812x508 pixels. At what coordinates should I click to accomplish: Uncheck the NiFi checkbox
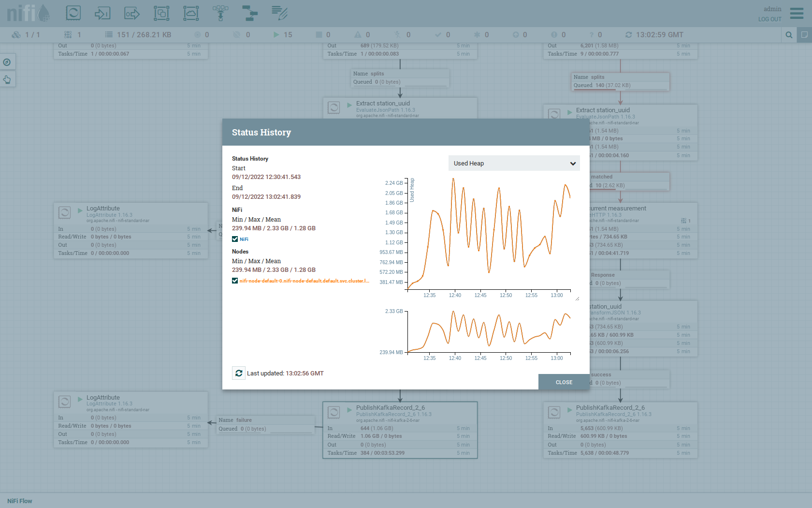point(235,239)
